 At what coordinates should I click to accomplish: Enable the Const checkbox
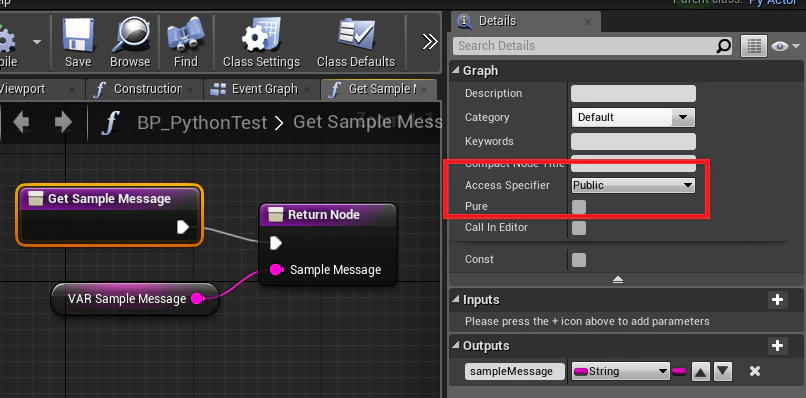(x=579, y=260)
